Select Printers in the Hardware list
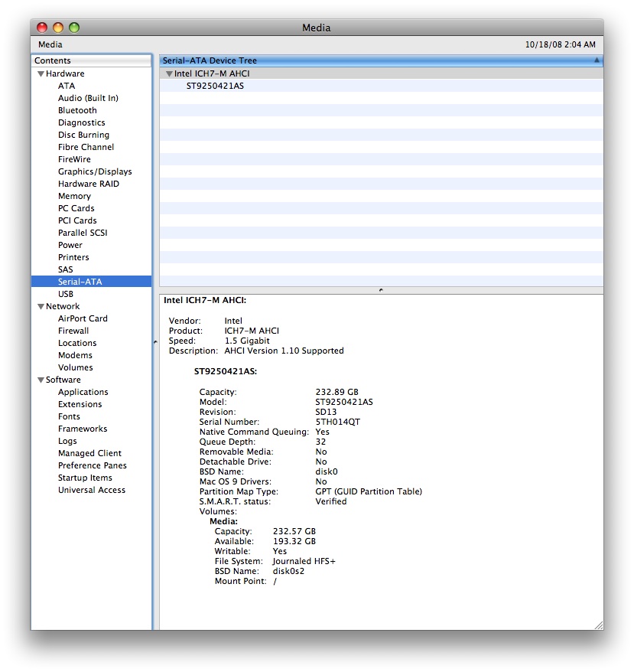Image resolution: width=634 pixels, height=672 pixels. (x=73, y=258)
